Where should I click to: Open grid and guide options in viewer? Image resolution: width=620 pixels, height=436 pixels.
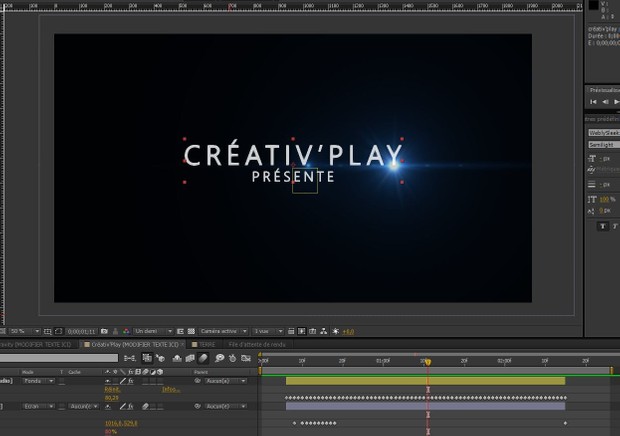tap(47, 331)
